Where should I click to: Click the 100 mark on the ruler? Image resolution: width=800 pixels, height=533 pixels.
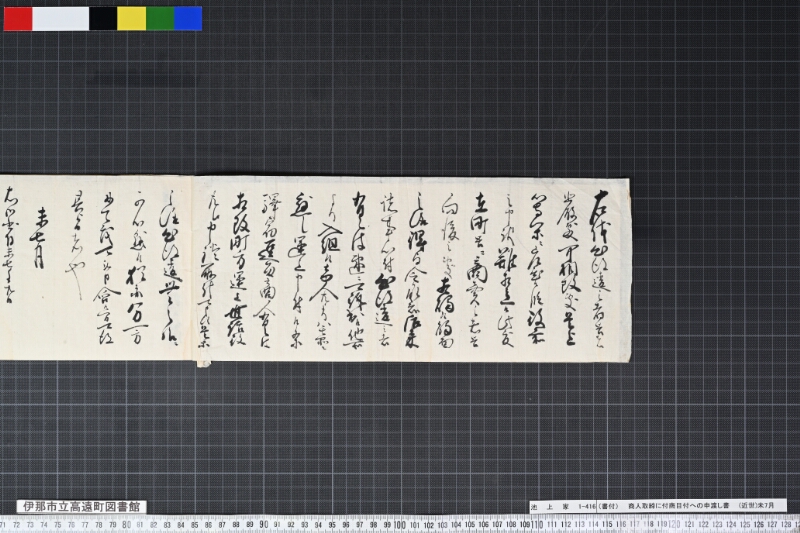[400, 524]
